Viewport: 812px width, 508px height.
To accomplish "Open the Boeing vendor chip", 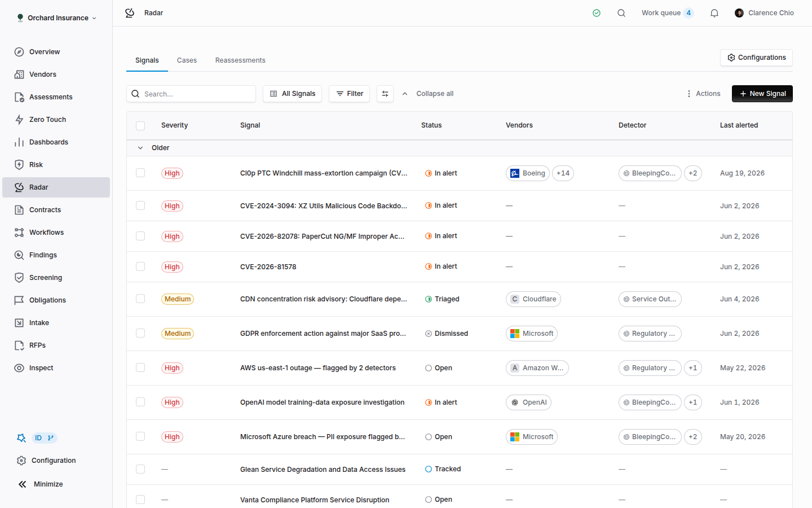I will coord(528,173).
